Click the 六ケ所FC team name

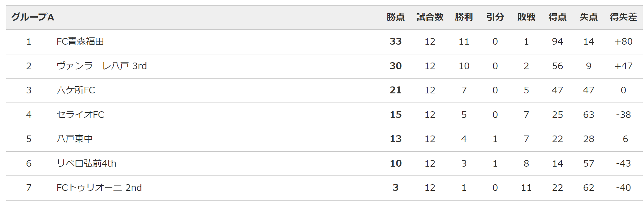coord(76,90)
